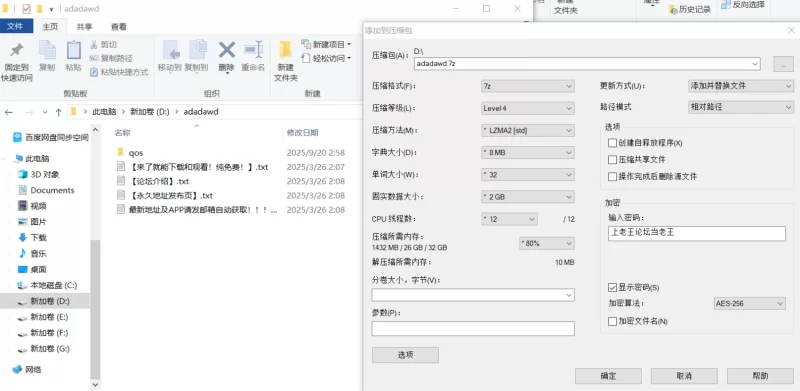Open recent locations dropdown arrow
The image size is (800, 391).
(x=45, y=112)
